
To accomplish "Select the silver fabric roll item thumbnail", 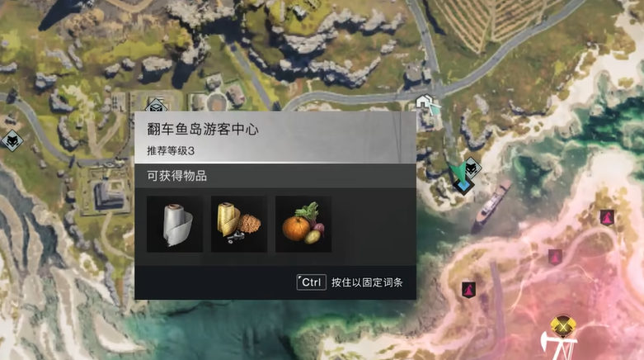I will 175,224.
